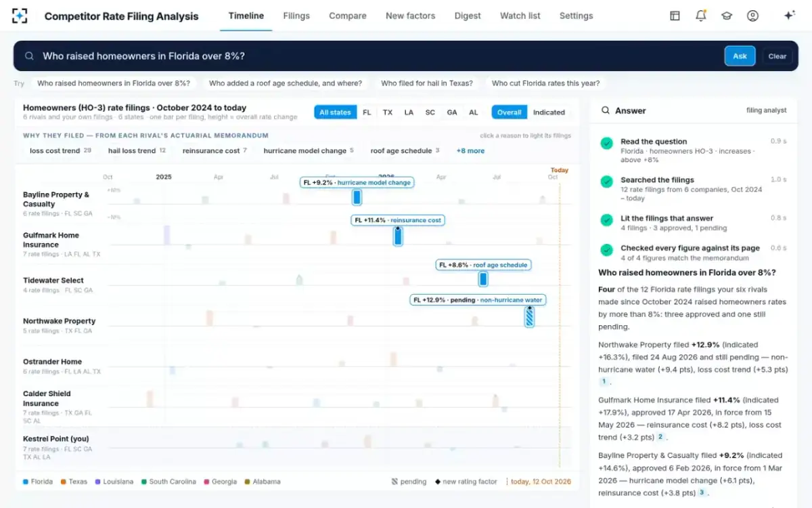Select the Northwake pending FL +12.9% bar
The height and width of the screenshot is (508, 812).
coord(529,316)
